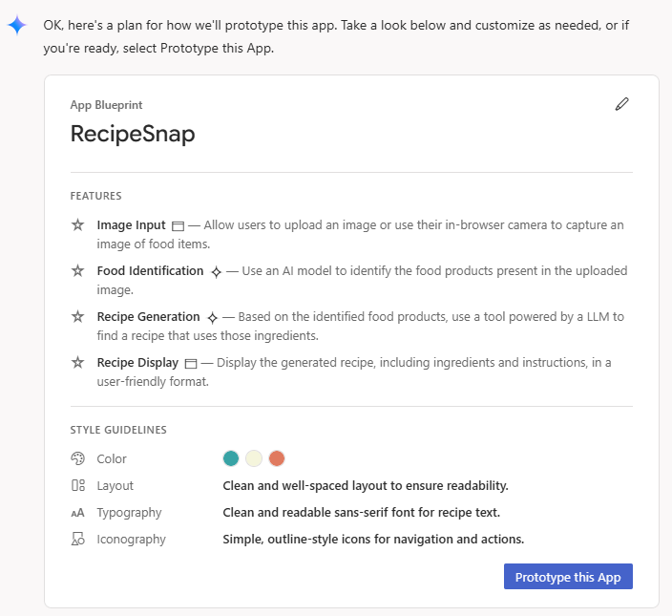Click the UI window icon after Recipe Display

(191, 364)
